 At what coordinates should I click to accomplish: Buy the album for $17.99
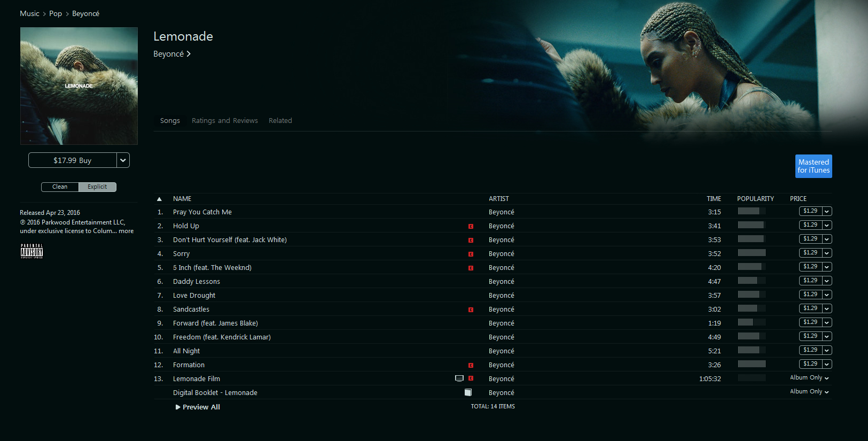click(x=73, y=160)
